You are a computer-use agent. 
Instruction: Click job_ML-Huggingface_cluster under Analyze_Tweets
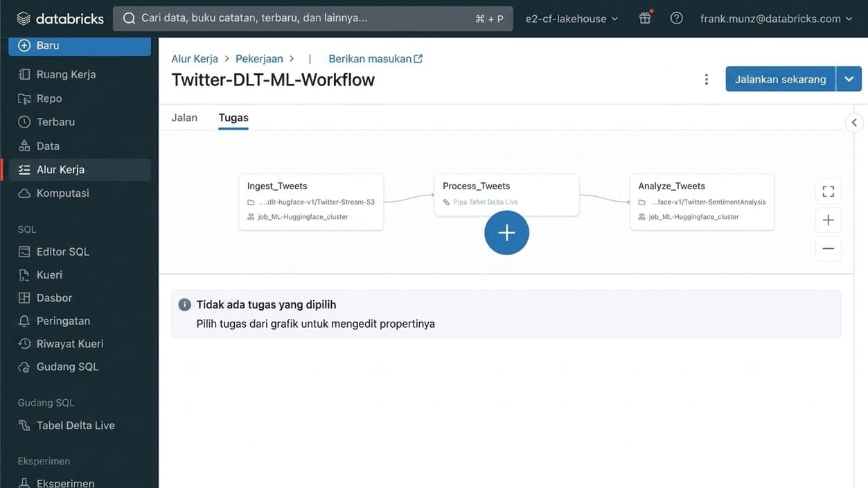[693, 217]
